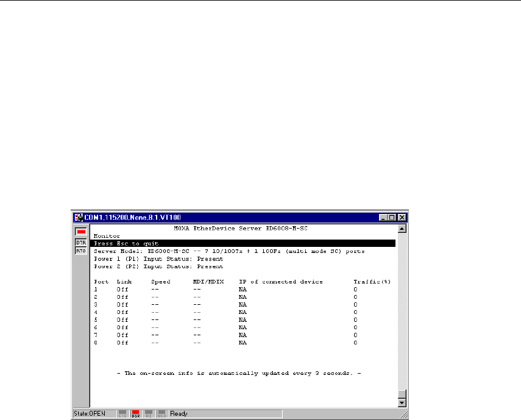Click the 'Speed' column header
521x420 pixels.
pyautogui.click(x=161, y=282)
